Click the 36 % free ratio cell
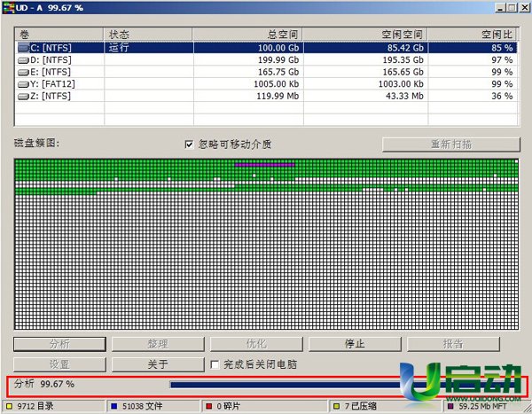The width and height of the screenshot is (532, 414). [473, 97]
